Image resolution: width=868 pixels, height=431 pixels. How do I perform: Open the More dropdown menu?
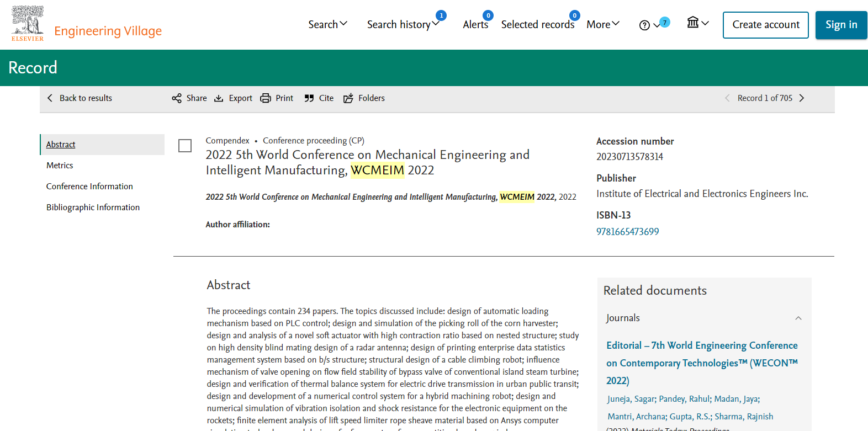[x=603, y=24]
